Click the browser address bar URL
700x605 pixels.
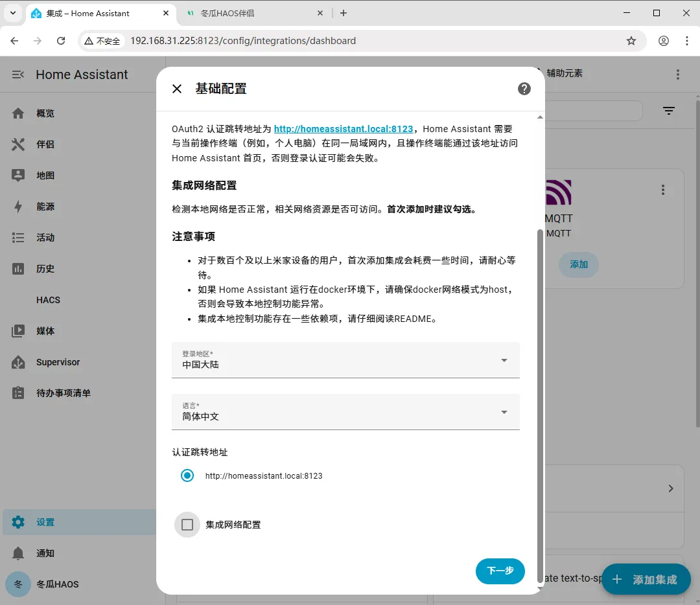click(x=243, y=41)
